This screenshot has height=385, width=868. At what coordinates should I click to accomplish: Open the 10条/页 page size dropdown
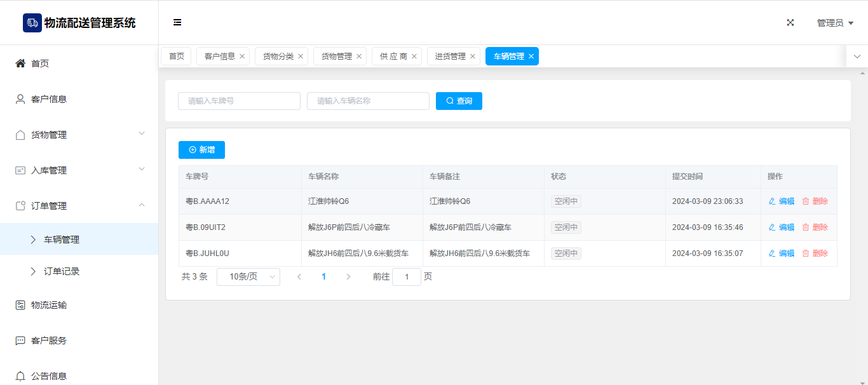pos(248,277)
